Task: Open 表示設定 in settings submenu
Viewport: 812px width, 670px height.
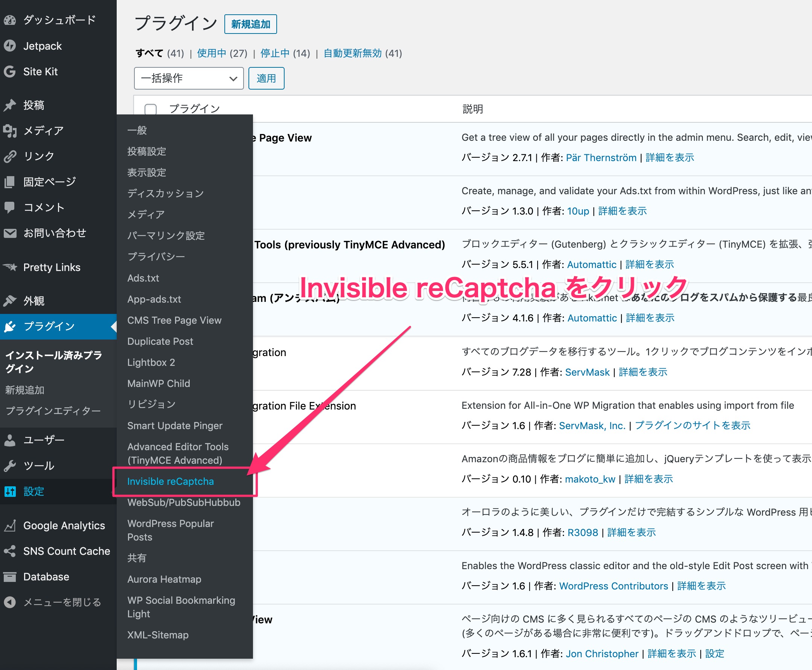Action: click(147, 172)
